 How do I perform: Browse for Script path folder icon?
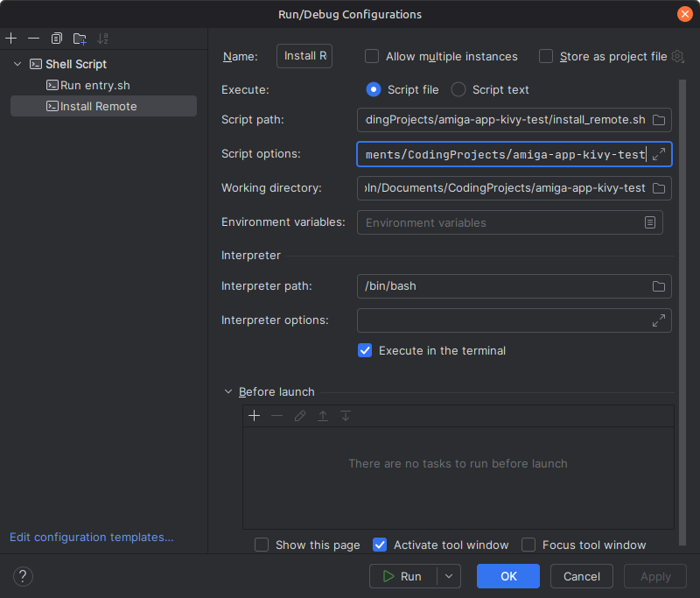659,120
